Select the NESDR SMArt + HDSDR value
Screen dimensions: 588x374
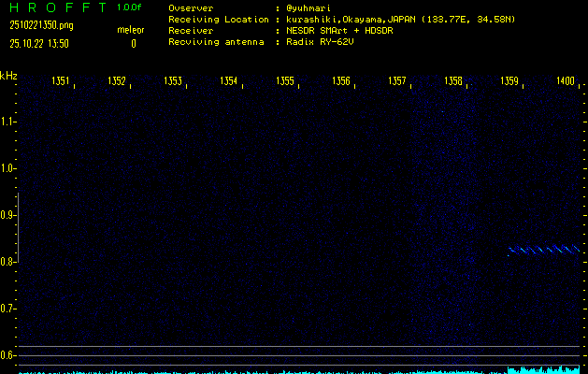point(339,31)
